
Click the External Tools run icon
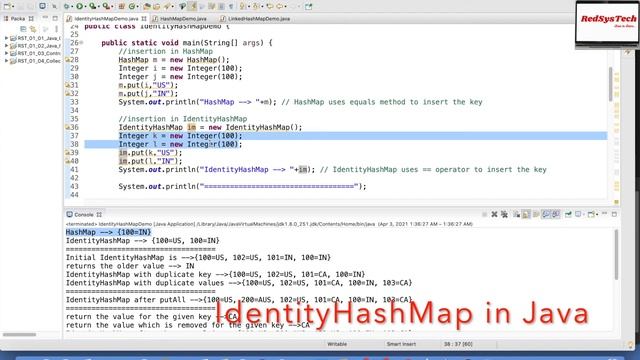(x=106, y=6)
